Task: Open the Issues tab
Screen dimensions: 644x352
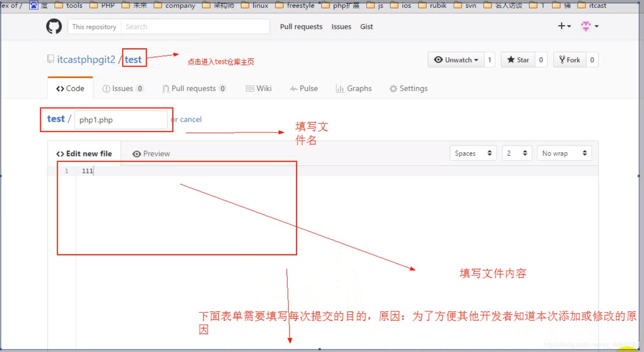Action: pyautogui.click(x=123, y=88)
